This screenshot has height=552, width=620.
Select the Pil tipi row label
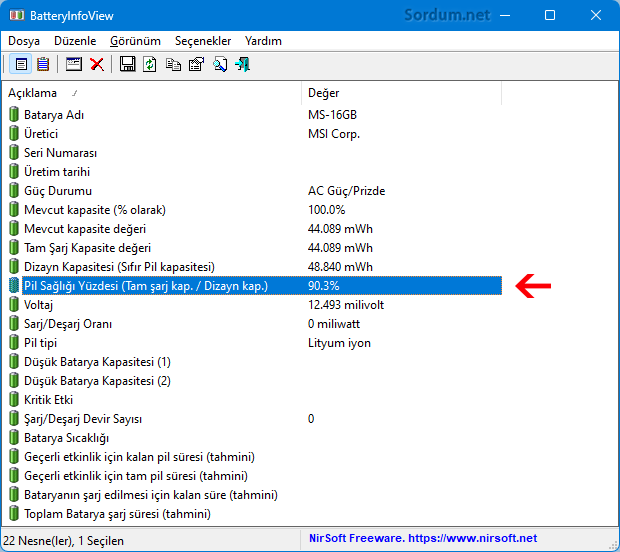click(x=40, y=343)
